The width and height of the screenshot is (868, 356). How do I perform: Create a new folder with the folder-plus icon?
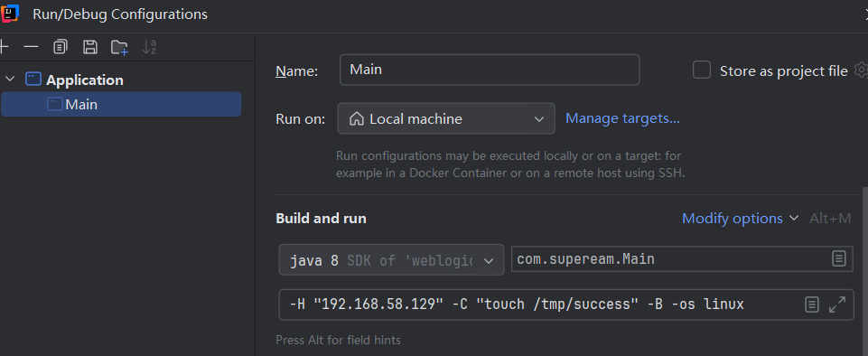click(119, 48)
